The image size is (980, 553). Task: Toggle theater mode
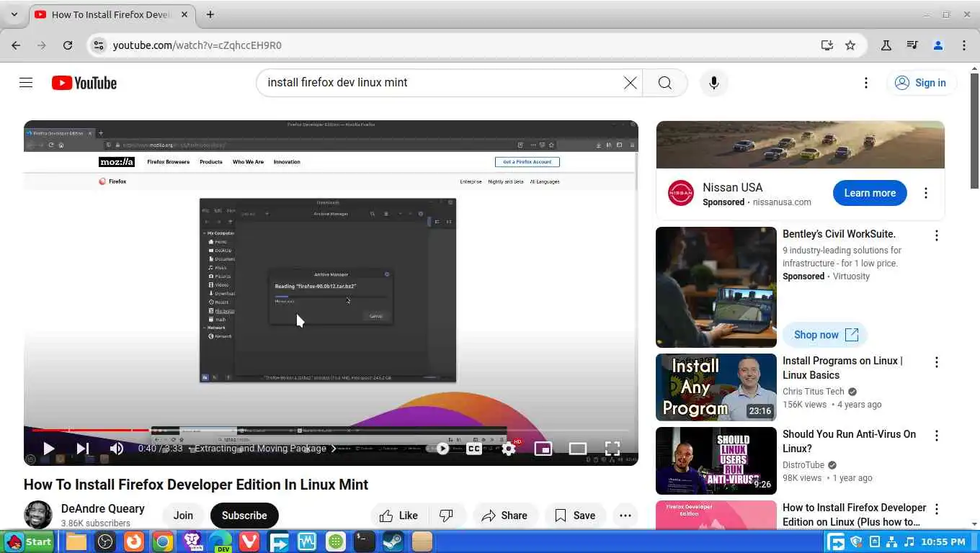point(578,449)
